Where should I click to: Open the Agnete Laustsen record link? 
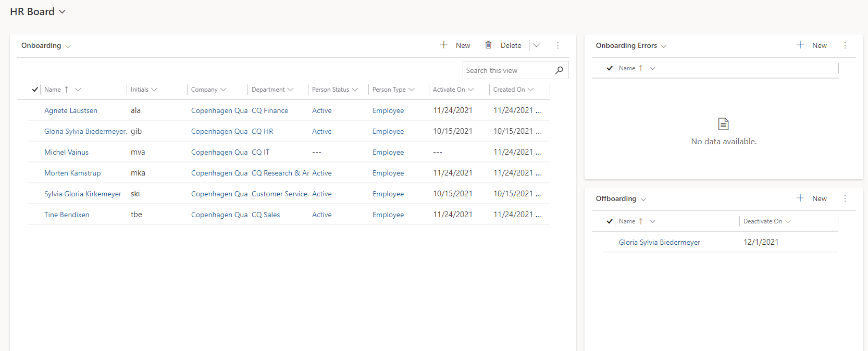coord(71,110)
